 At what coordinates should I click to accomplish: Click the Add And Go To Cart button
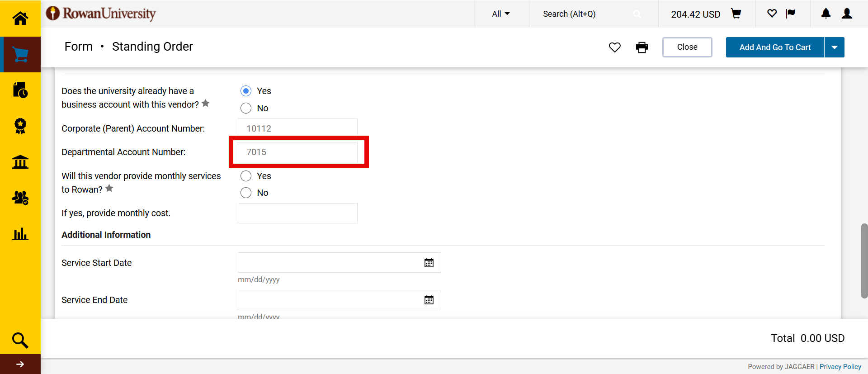tap(775, 47)
